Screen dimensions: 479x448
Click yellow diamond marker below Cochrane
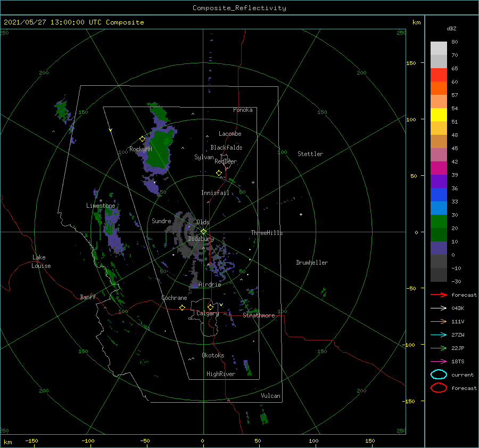183,308
